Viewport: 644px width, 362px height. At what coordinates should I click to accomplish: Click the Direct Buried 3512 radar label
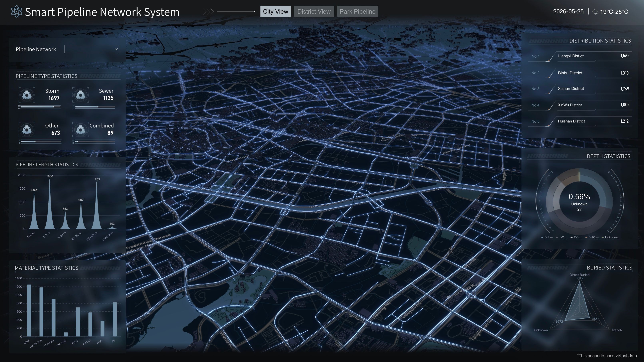pos(579,276)
